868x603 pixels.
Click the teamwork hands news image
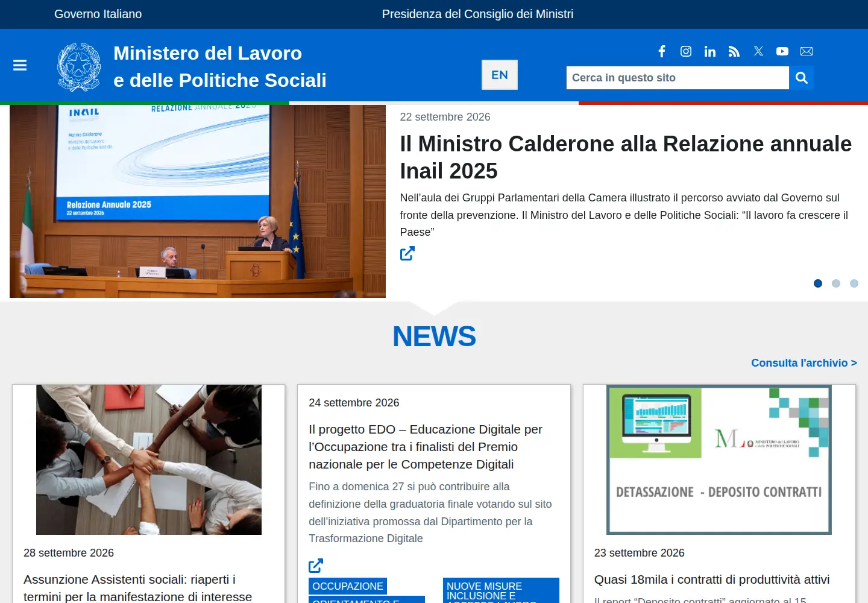coord(149,459)
